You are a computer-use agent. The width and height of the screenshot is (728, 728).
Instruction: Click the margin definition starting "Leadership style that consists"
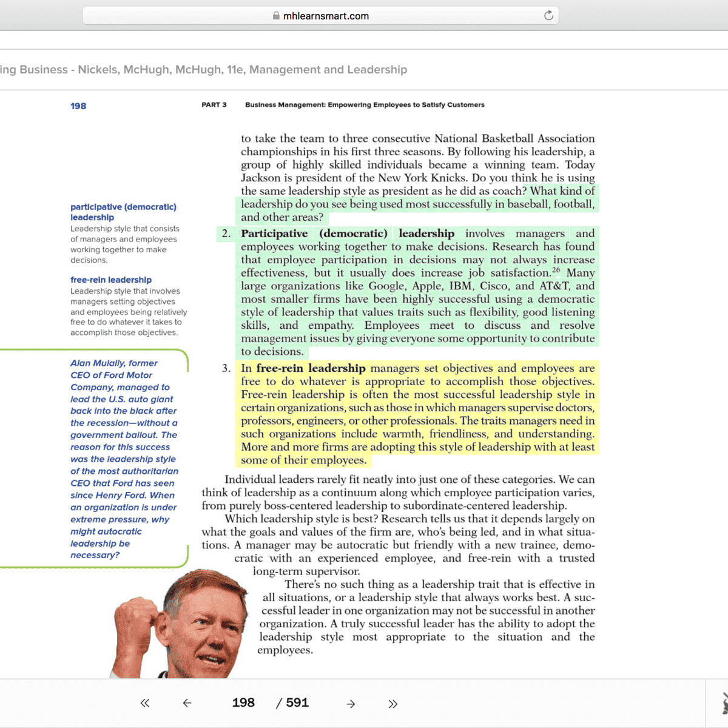point(124,244)
